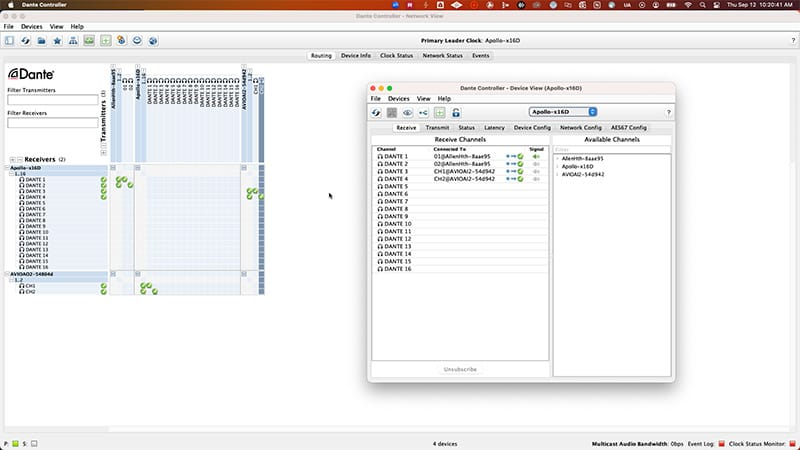Click the Dante logo
The width and height of the screenshot is (800, 450).
click(x=31, y=74)
